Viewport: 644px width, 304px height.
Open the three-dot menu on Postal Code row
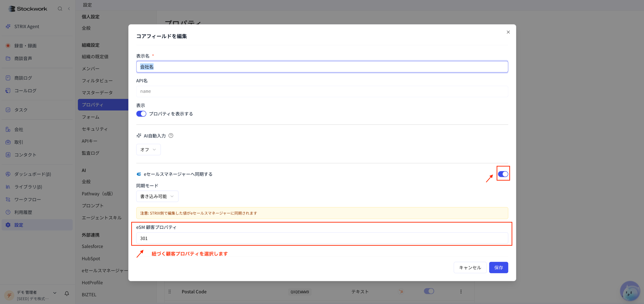[x=461, y=292]
